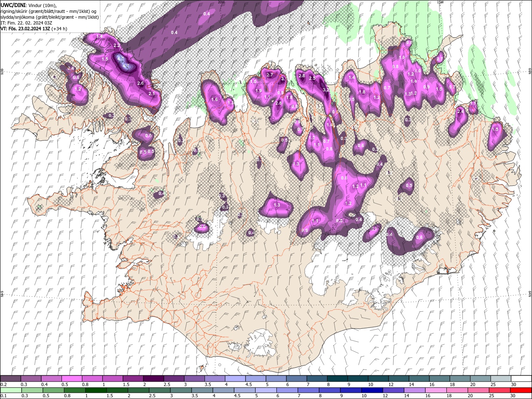Click the 2.6 snowfall value on the map
The image size is (532, 399).
click(x=140, y=84)
